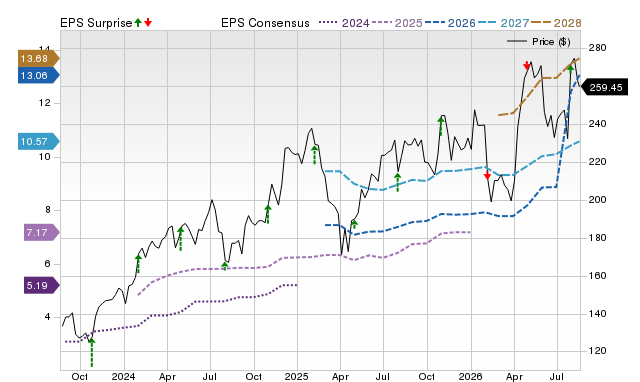640x382 pixels.
Task: Click the 5.19 dark purple value tag
Action: click(41, 285)
